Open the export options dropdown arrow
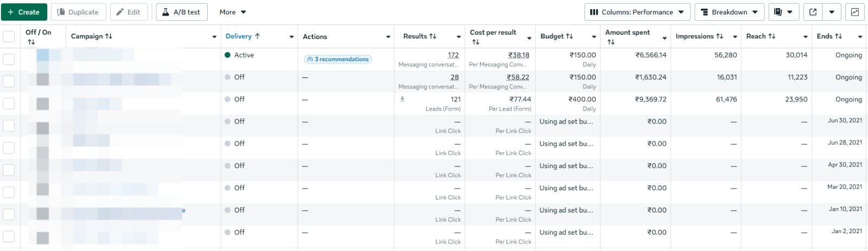This screenshot has width=868, height=251. 832,12
